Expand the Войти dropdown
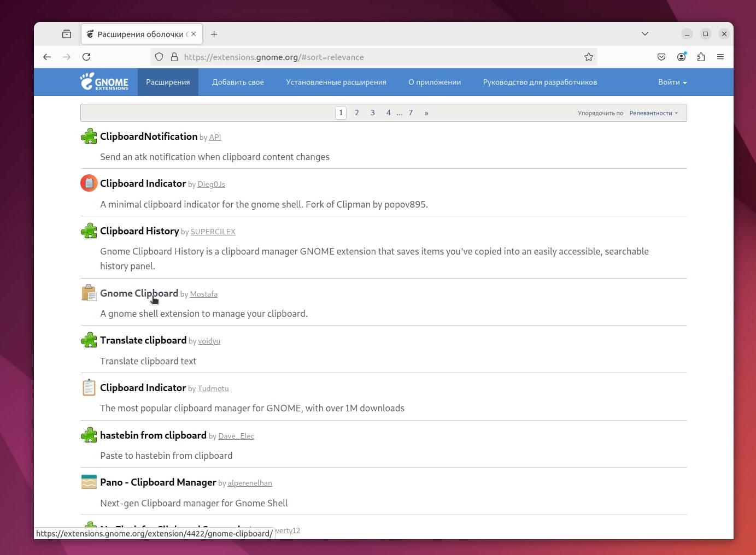This screenshot has width=756, height=555. pos(672,82)
